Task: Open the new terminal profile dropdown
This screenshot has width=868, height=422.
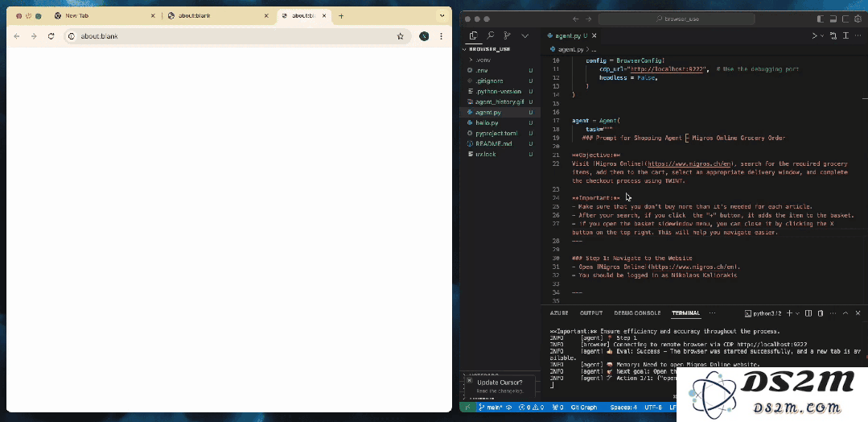Action: [x=798, y=313]
